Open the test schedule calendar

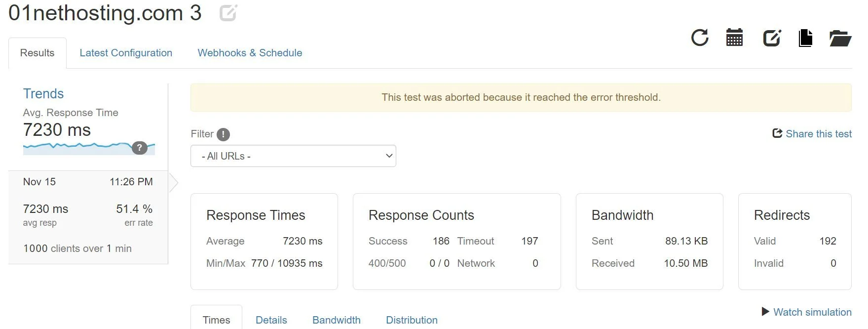click(735, 38)
